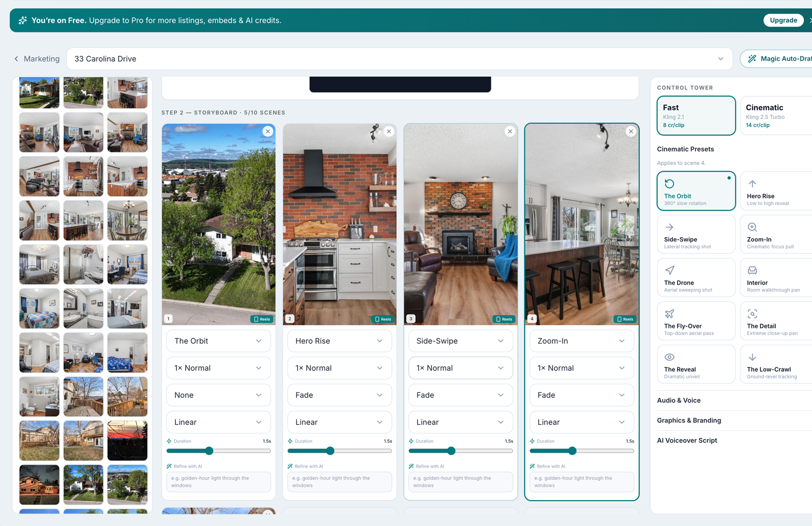Apply The Drone aerial sweeping preset
The image size is (812, 526).
tap(696, 278)
